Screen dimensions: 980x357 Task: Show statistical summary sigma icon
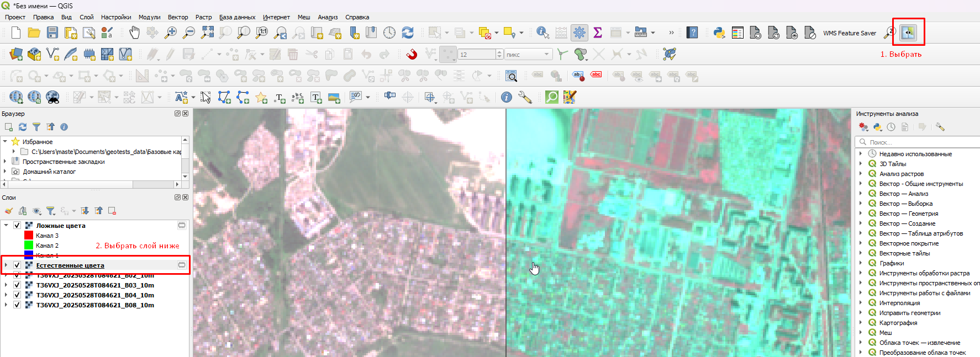click(598, 33)
